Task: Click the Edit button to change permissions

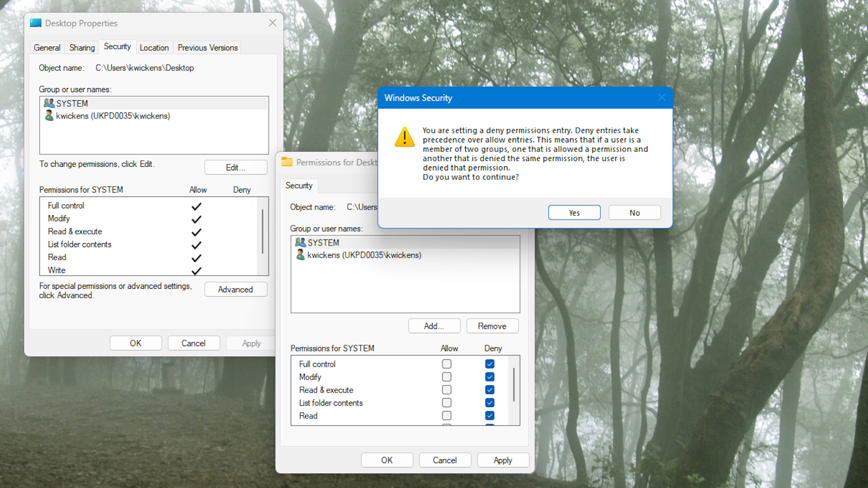Action: tap(234, 168)
